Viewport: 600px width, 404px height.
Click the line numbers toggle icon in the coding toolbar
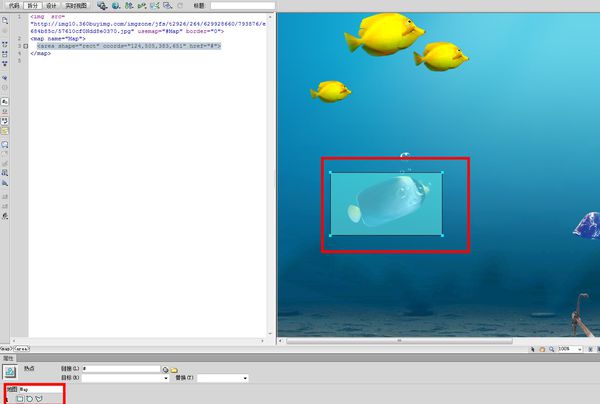(x=5, y=101)
